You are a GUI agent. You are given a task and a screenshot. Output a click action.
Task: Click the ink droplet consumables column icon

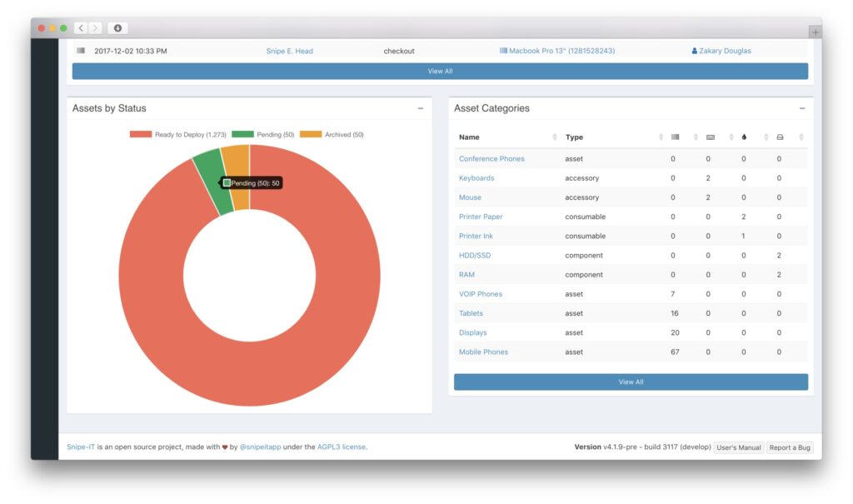click(x=744, y=137)
